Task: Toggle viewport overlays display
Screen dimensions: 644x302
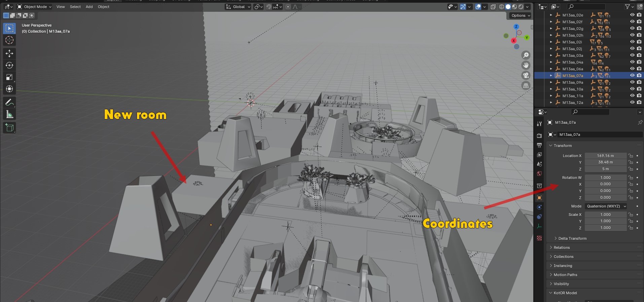Action: [x=478, y=7]
